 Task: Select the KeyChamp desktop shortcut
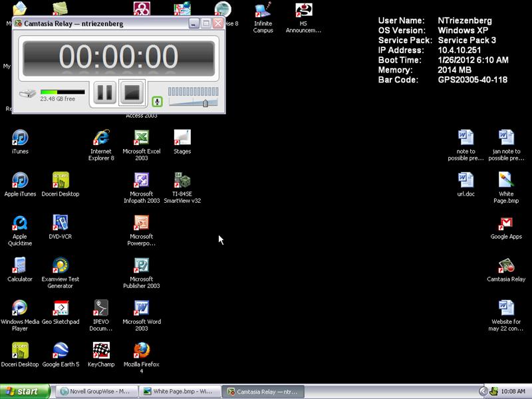coord(101,355)
